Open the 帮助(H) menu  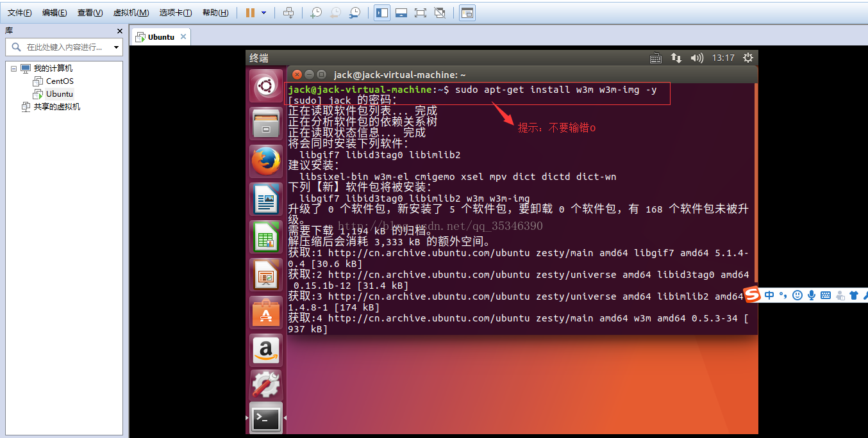(x=215, y=13)
